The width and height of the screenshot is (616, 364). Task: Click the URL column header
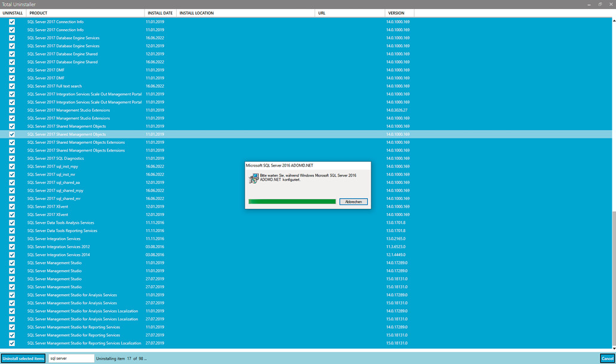[x=350, y=13]
